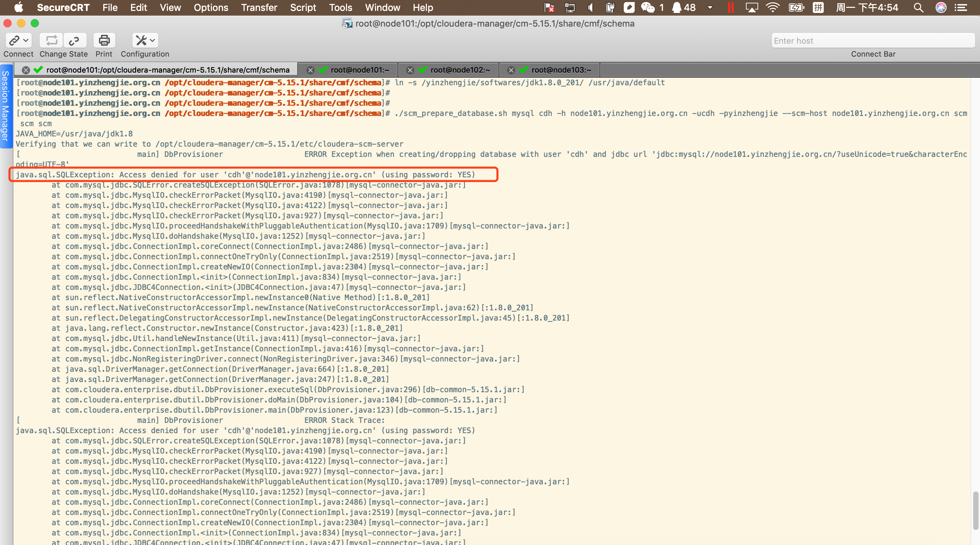The width and height of the screenshot is (980, 545).
Task: Switch to the root@node102:~ tab
Action: click(x=460, y=70)
